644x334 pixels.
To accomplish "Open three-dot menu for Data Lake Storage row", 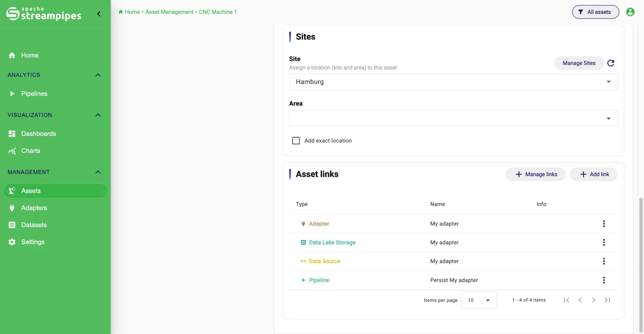I will click(604, 242).
